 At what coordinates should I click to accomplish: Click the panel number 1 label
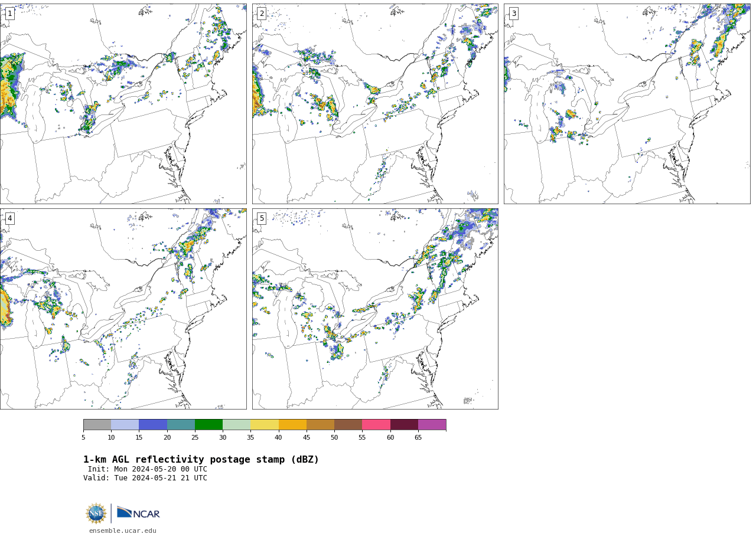coord(9,14)
